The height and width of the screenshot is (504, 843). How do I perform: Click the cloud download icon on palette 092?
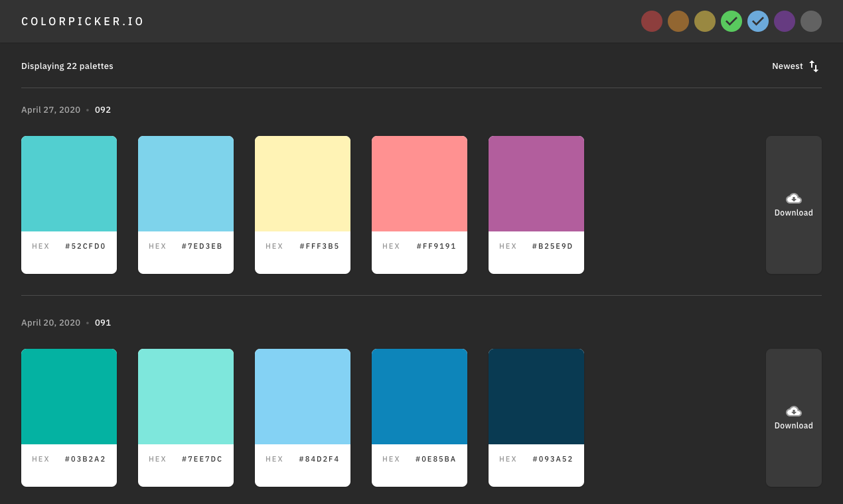[x=793, y=198]
